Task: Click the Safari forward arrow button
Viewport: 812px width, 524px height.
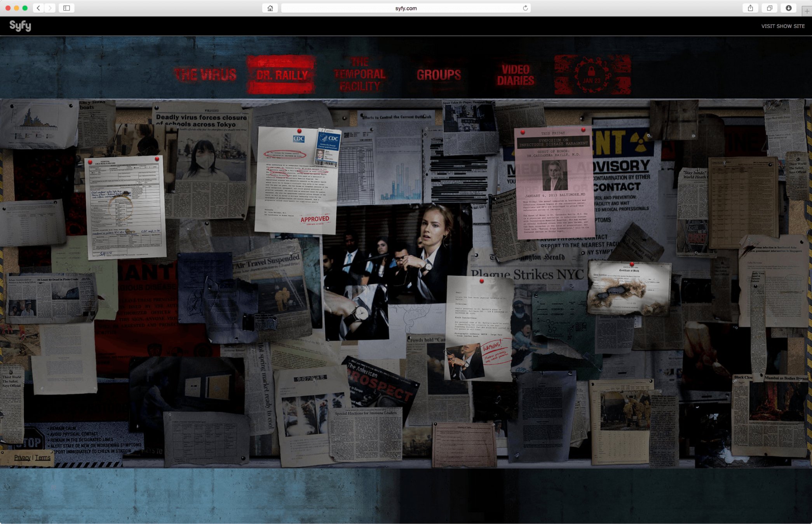Action: [x=50, y=8]
